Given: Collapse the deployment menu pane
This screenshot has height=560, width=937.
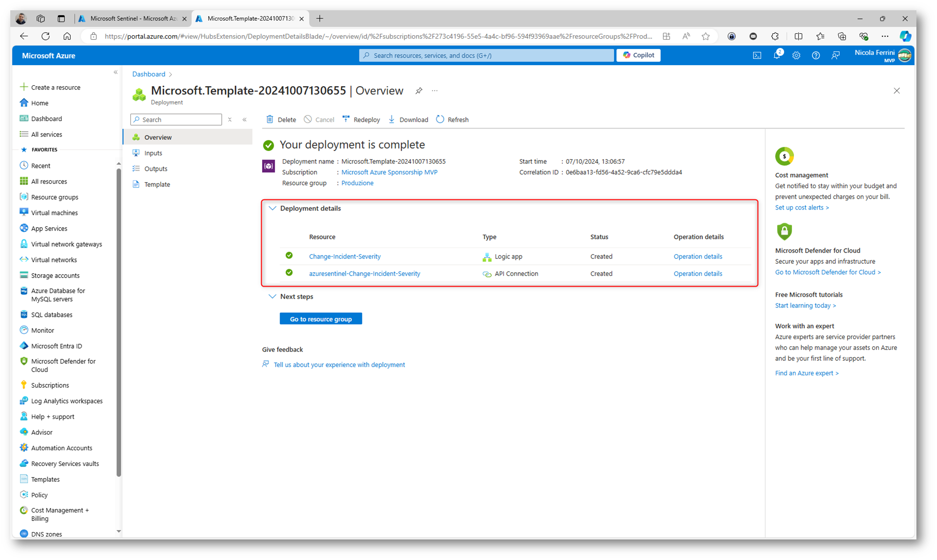Looking at the screenshot, I should [244, 119].
